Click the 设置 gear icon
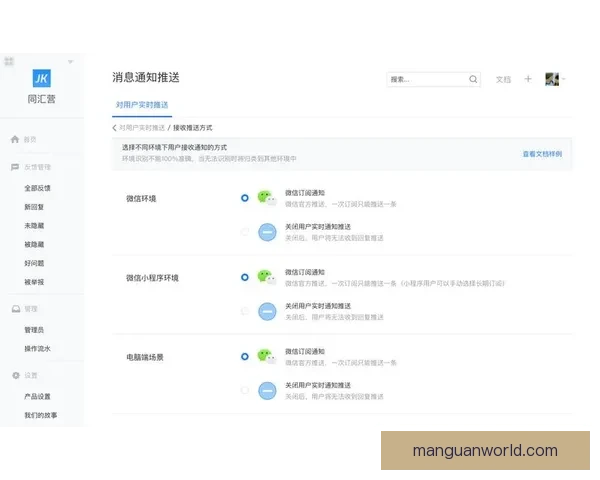Viewport: 600px width, 480px height. [x=16, y=375]
